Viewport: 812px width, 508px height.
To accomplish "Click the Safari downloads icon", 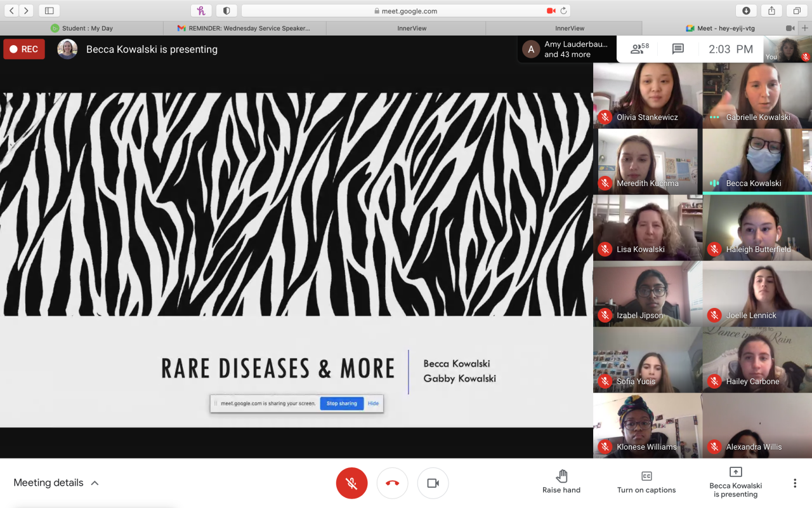I will 746,11.
